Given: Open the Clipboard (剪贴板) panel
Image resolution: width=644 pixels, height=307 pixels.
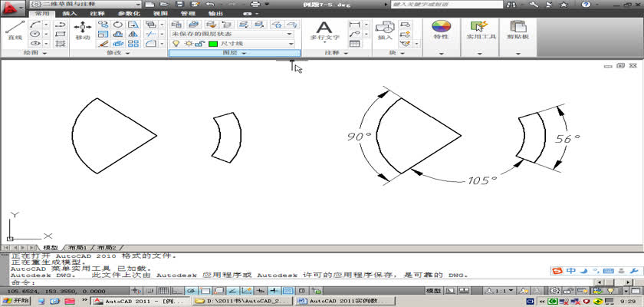Looking at the screenshot, I should pyautogui.click(x=518, y=31).
